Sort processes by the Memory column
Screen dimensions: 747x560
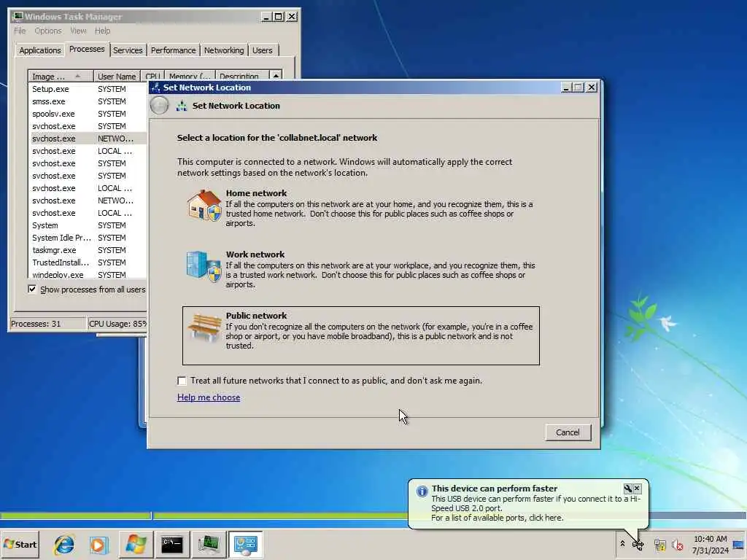point(190,75)
